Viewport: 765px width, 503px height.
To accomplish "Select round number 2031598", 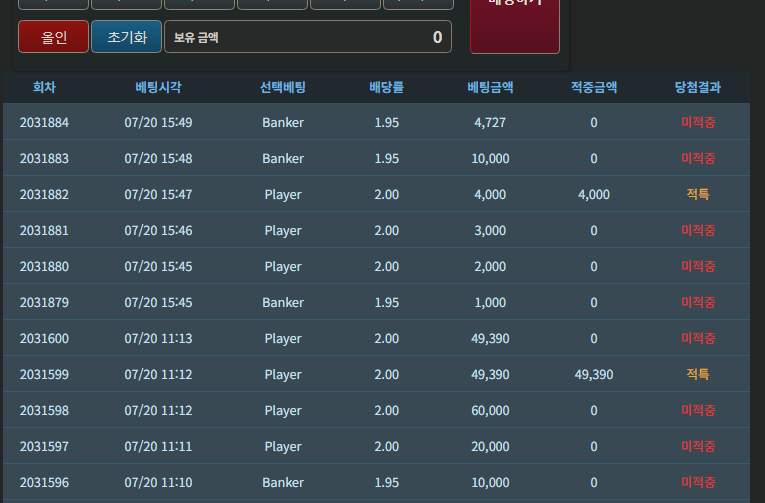I will (x=44, y=410).
